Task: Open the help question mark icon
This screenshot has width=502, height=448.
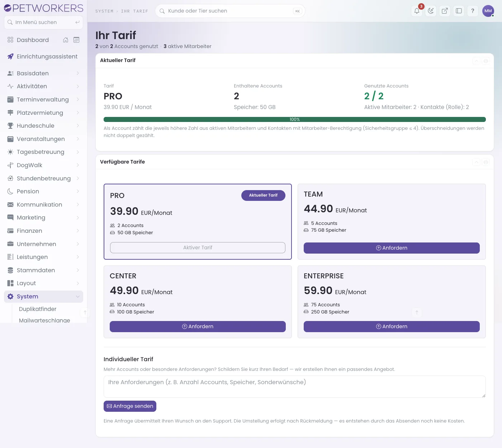Action: pos(473,11)
